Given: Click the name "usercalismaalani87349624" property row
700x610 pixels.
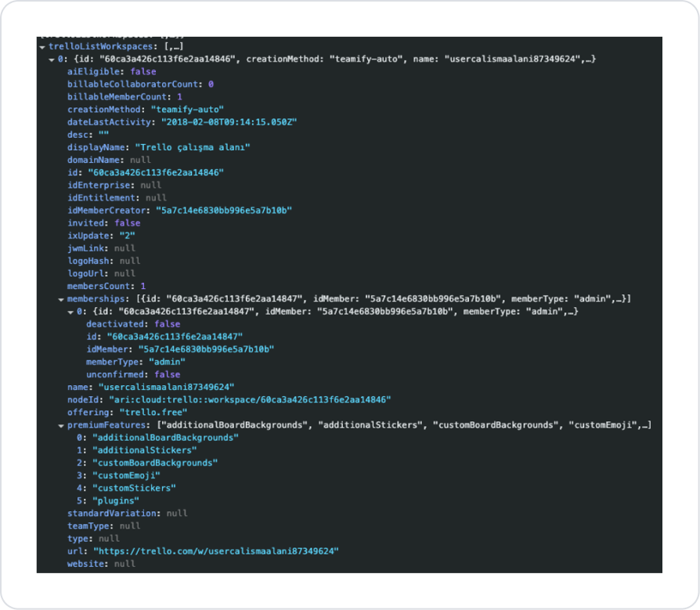Looking at the screenshot, I should coord(150,387).
